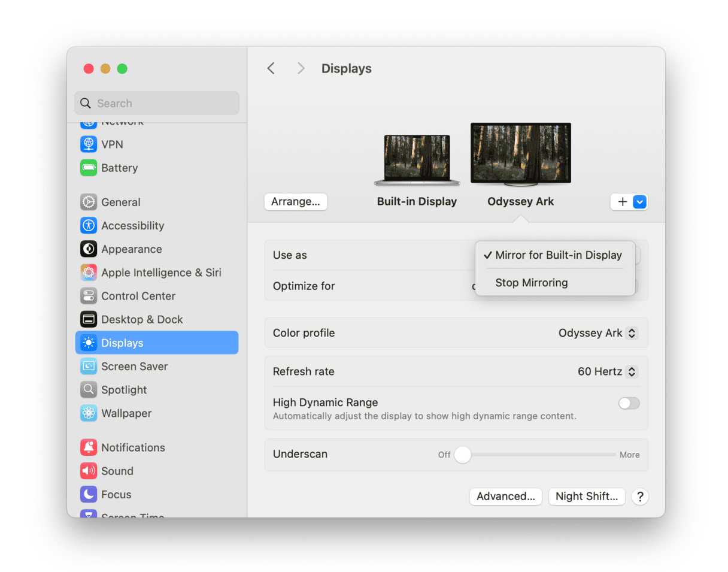The height and width of the screenshot is (572, 728).
Task: Open the blue add-display dropdown arrow
Action: tap(640, 202)
